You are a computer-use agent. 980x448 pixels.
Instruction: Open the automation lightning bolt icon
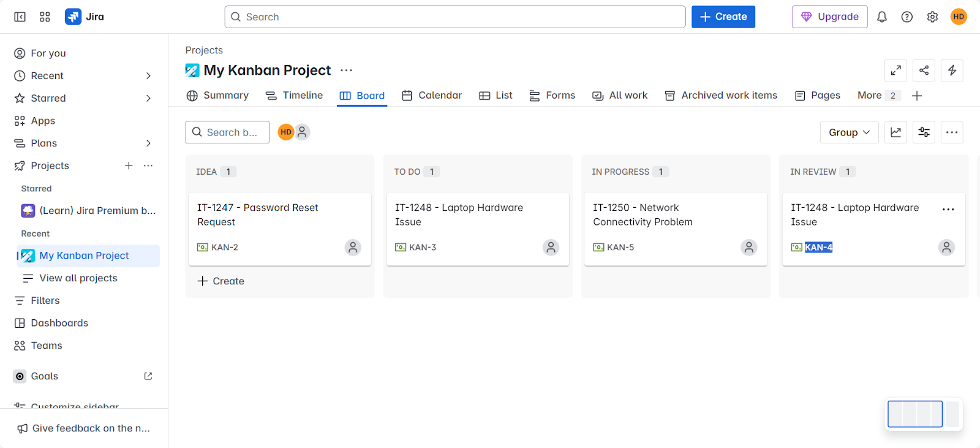(x=952, y=70)
